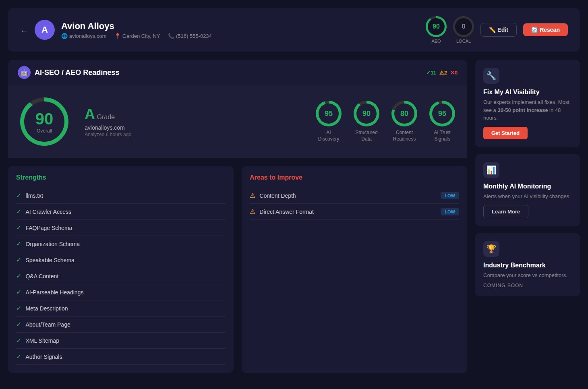Image resolution: width=588 pixels, height=389 pixels.
Task: Click the LOCAL score ring showing 0
Action: point(463,27)
